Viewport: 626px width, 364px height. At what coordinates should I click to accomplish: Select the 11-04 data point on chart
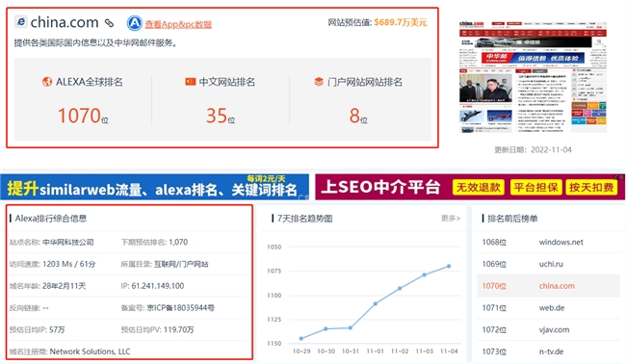[449, 266]
